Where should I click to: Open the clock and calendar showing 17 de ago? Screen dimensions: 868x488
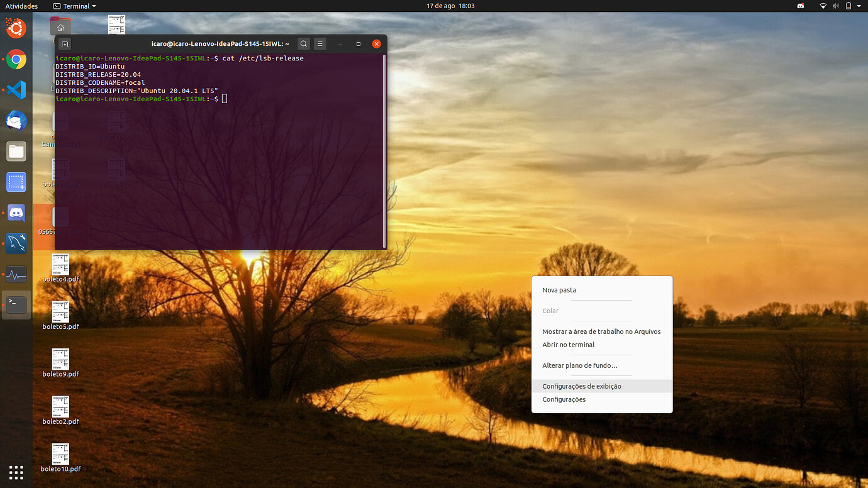click(x=450, y=6)
